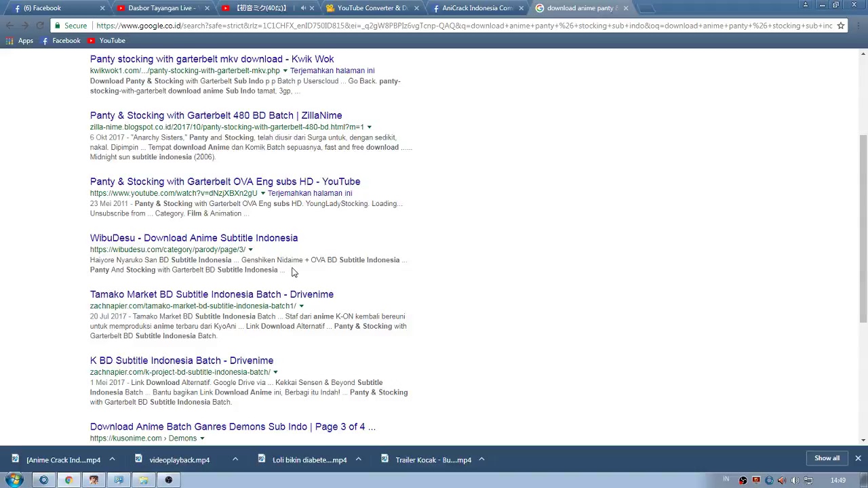Close the downloads bar with the X
Screen dimensions: 868x488
tap(858, 458)
